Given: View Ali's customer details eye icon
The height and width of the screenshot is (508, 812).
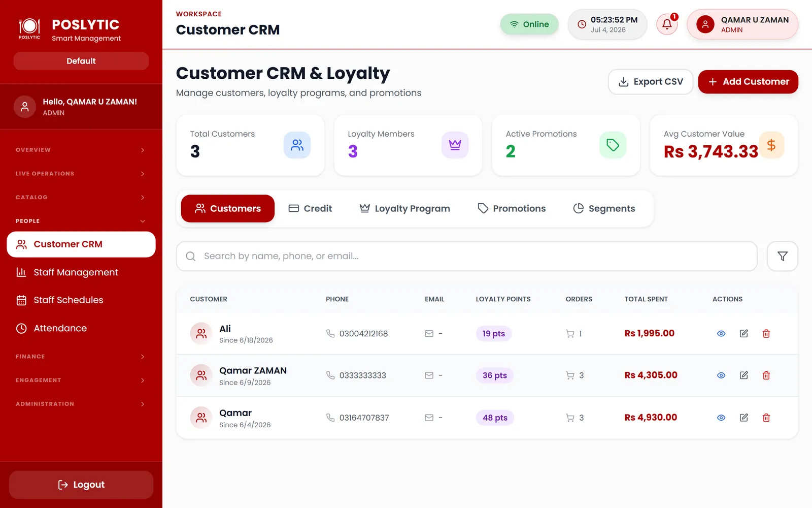Looking at the screenshot, I should coord(721,334).
